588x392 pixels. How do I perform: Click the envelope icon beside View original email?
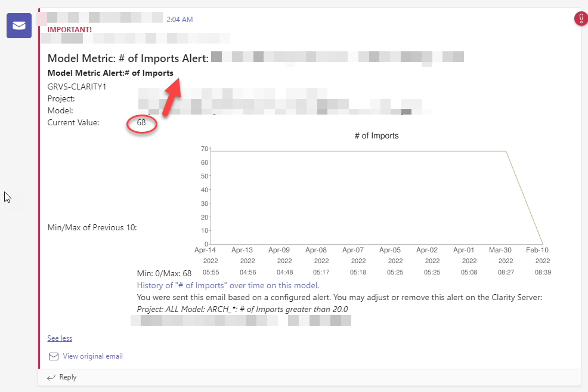pyautogui.click(x=54, y=356)
